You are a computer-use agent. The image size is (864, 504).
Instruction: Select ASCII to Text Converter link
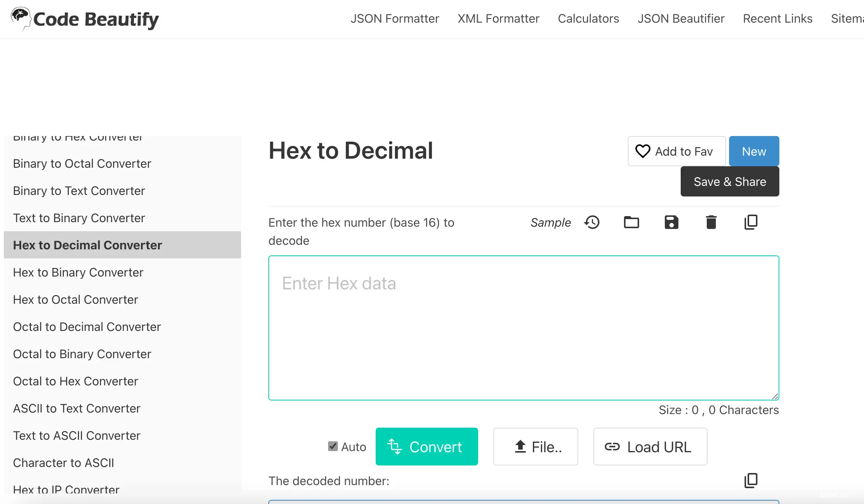coord(77,408)
